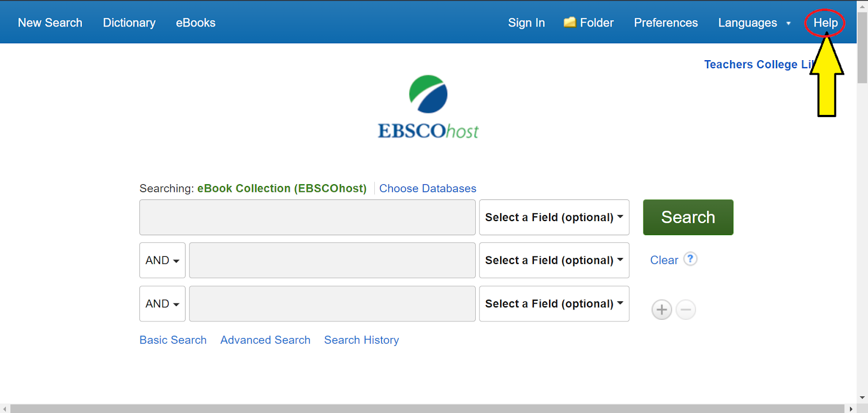Click vertical scrollbar down arrow
Screen dimensions: 868x413
(x=862, y=398)
